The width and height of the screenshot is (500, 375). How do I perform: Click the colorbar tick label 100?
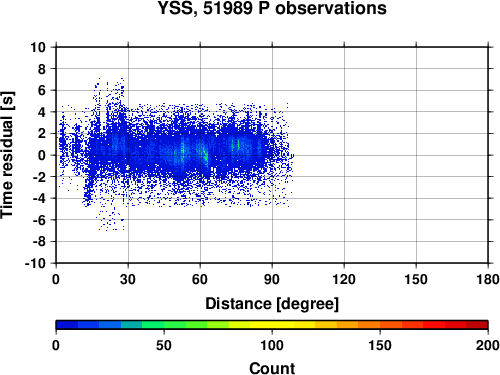(x=272, y=345)
